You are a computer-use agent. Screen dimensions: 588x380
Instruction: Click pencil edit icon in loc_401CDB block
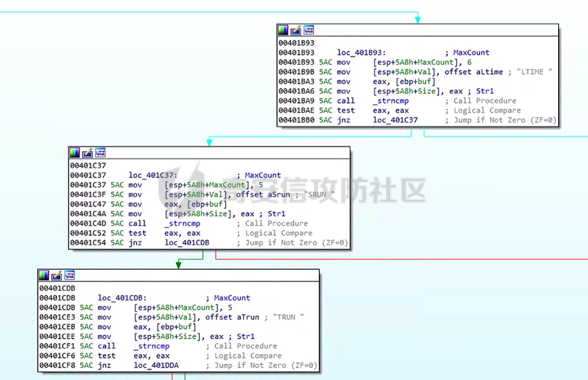click(56, 275)
